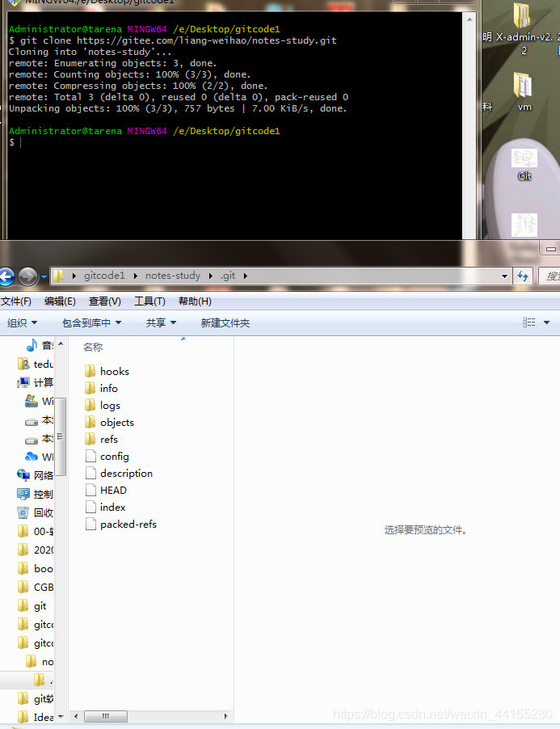This screenshot has width=560, height=729.
Task: Expand the 共享 dropdown
Action: [161, 322]
